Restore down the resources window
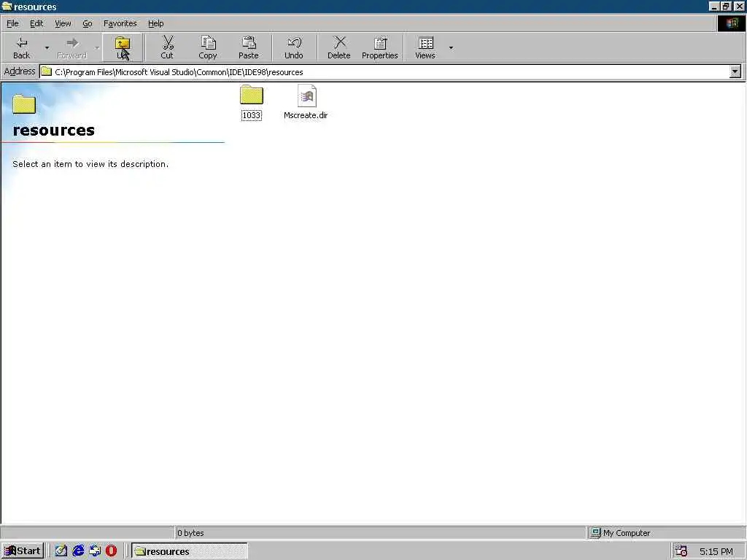Image resolution: width=747 pixels, height=560 pixels. point(726,6)
